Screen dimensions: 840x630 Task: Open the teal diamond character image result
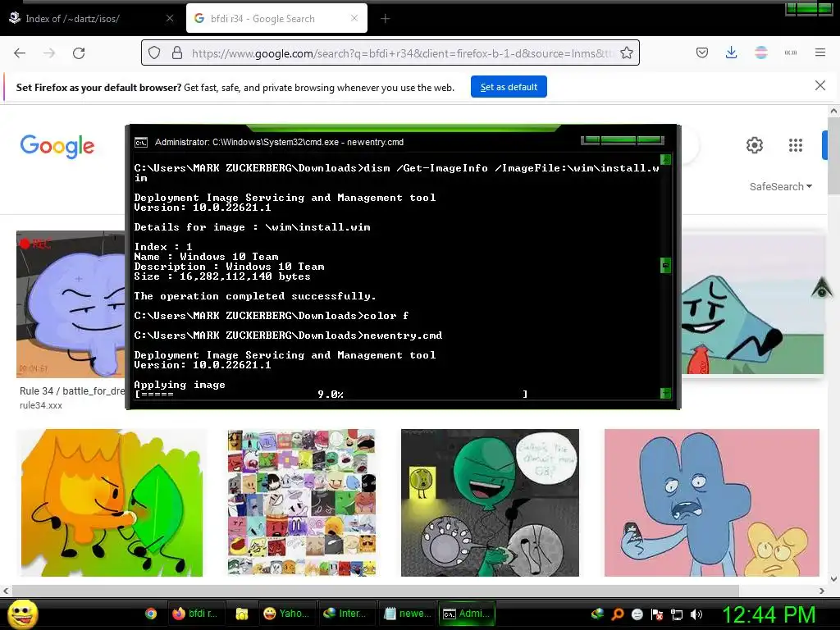[752, 303]
